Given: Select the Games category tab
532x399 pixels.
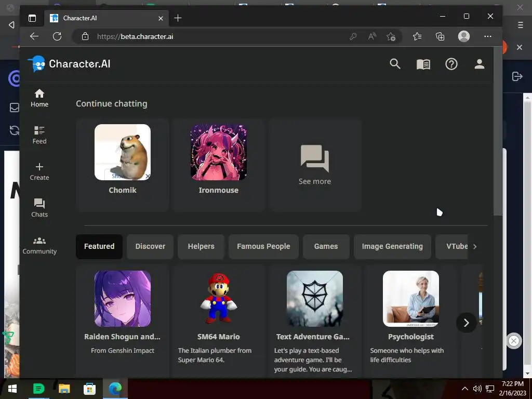Looking at the screenshot, I should 326,246.
